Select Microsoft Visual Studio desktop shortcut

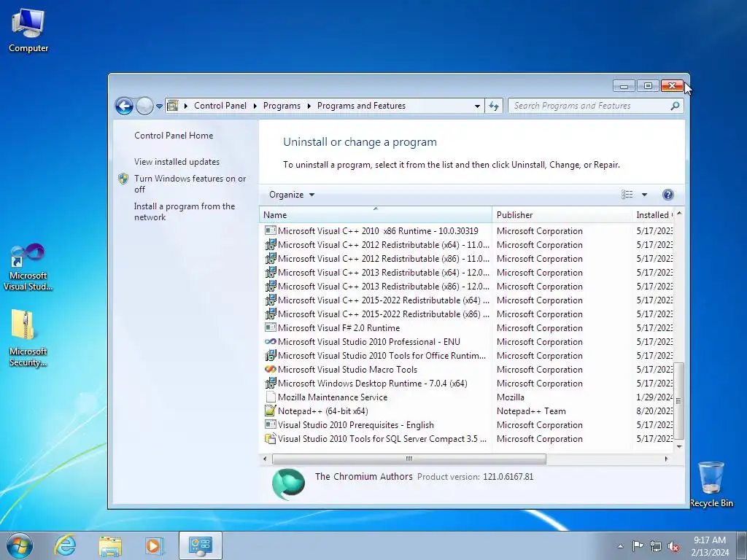tap(28, 268)
